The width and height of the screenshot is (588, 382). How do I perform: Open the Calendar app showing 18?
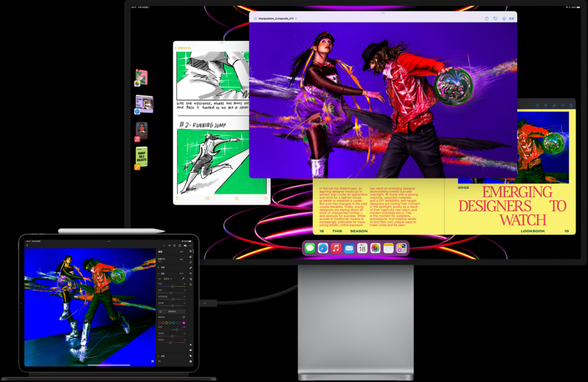362,248
